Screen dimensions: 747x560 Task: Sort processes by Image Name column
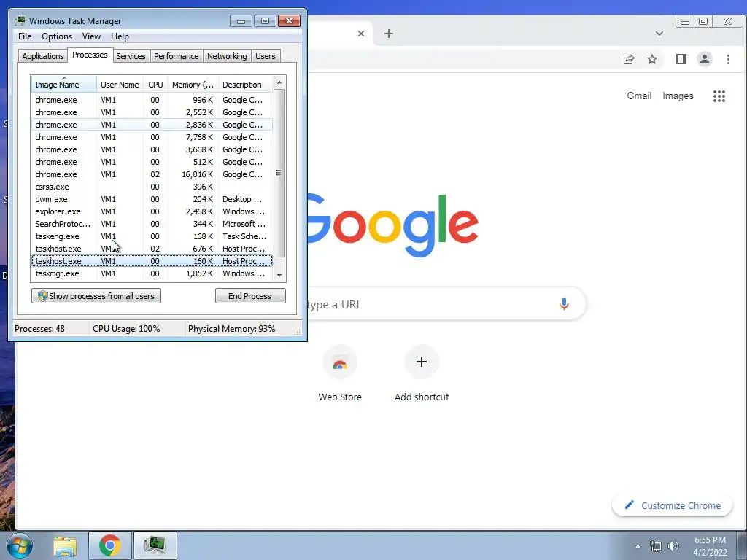tap(64, 85)
